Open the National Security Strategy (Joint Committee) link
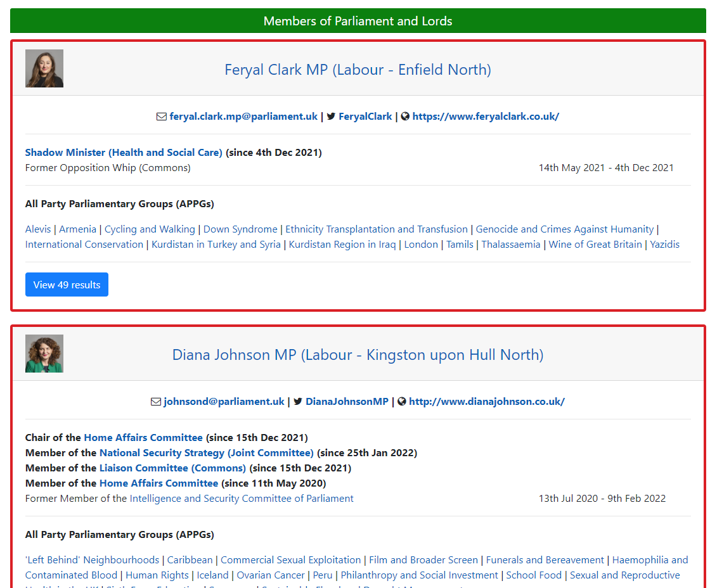The image size is (710, 588). (206, 453)
